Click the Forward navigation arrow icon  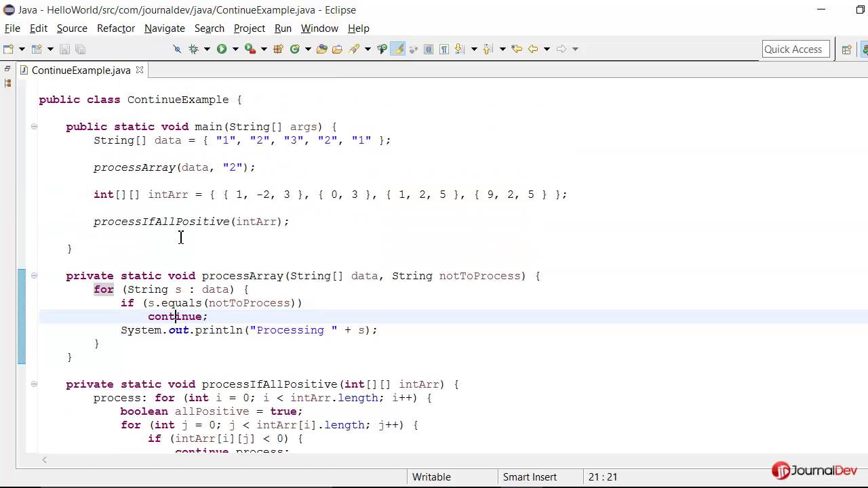561,49
